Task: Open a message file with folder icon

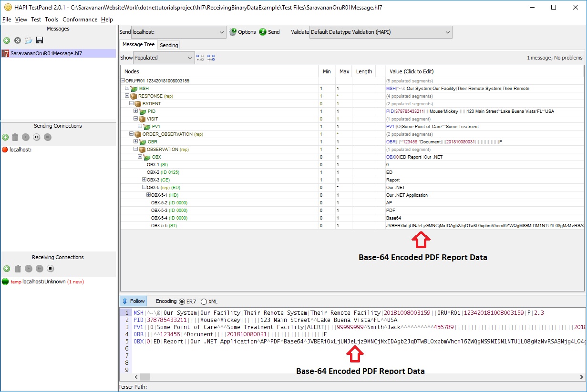Action: (29, 40)
